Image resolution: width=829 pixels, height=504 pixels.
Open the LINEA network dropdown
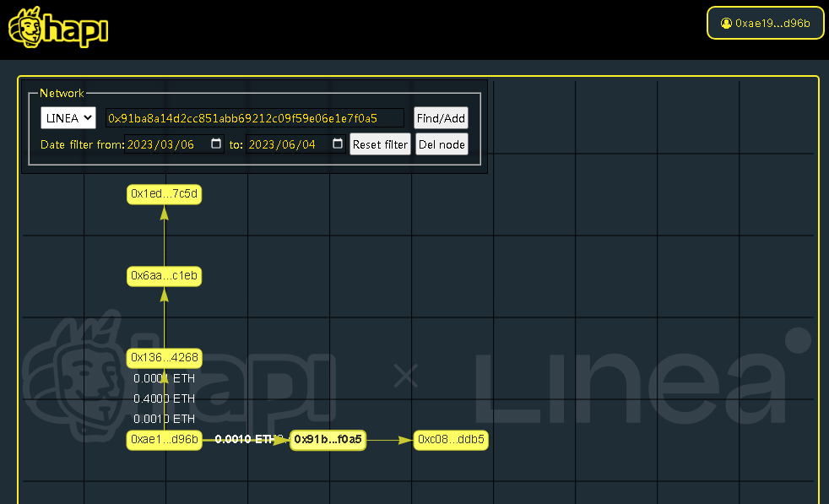68,118
